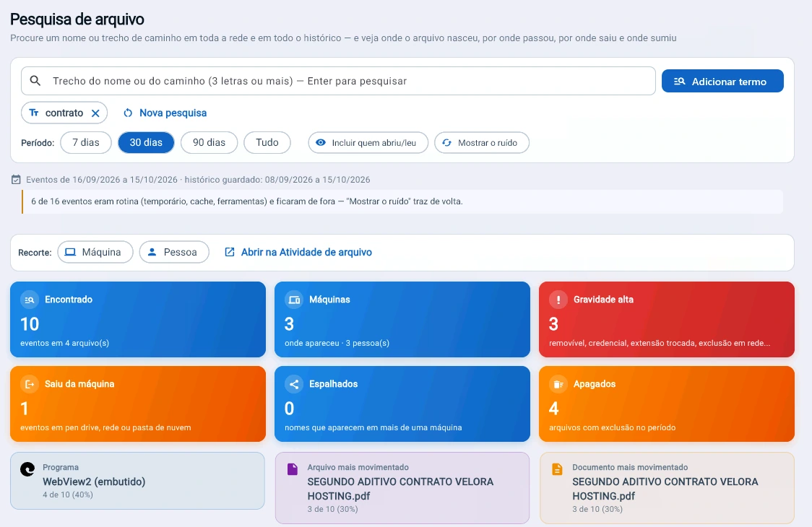Open the Apagados summary card
The width and height of the screenshot is (812, 527).
coord(667,404)
